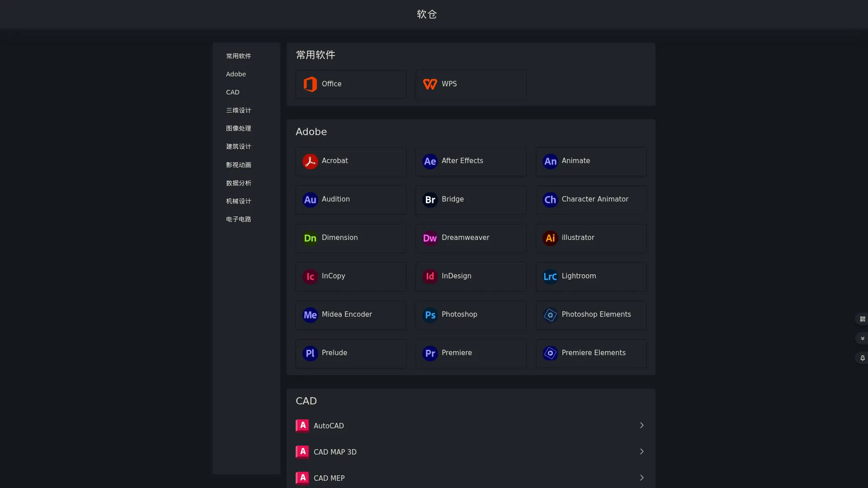The image size is (868, 488).
Task: Select 常用软件 in the sidebar
Action: [238, 56]
